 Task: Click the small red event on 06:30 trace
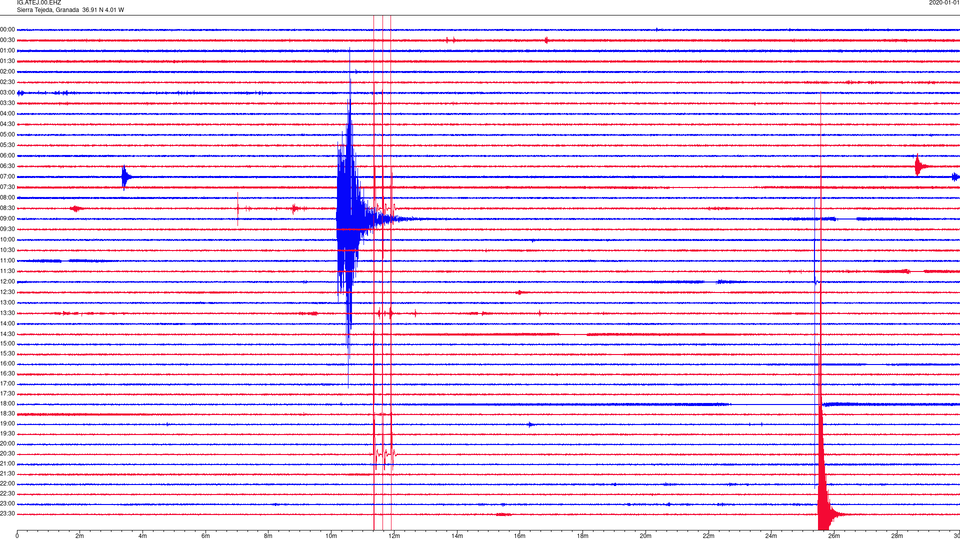pyautogui.click(x=920, y=166)
